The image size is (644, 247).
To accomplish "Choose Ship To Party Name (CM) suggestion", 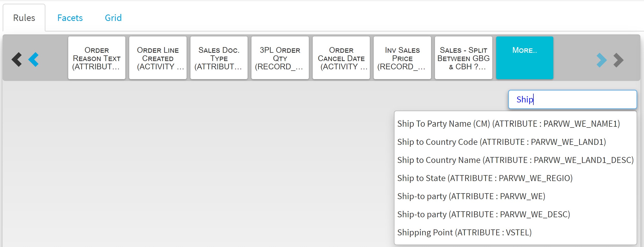I will coord(509,124).
